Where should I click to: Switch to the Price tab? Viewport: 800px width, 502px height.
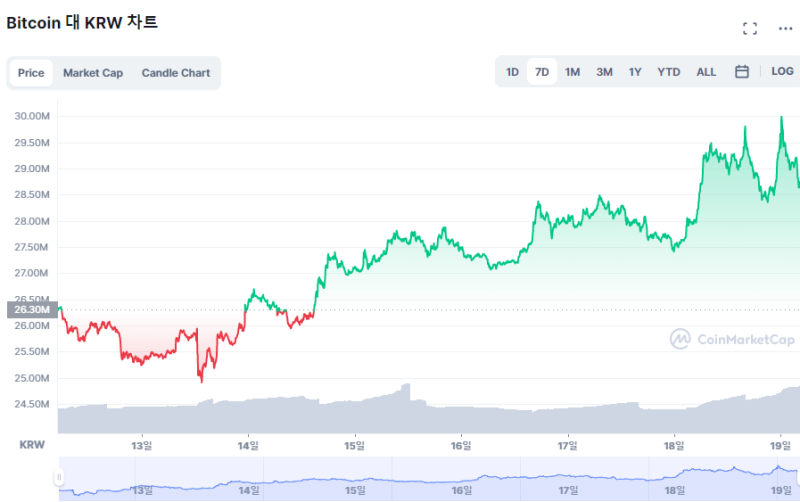coord(31,73)
